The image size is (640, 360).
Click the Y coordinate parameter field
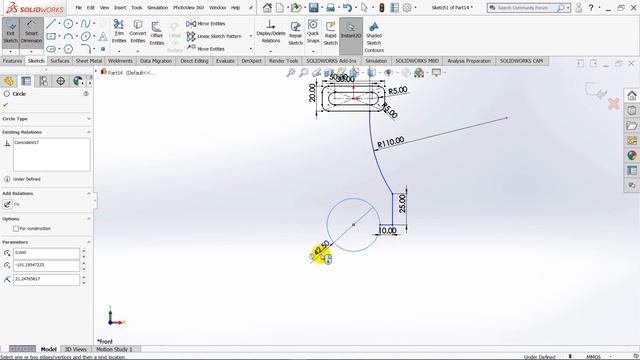tap(46, 265)
